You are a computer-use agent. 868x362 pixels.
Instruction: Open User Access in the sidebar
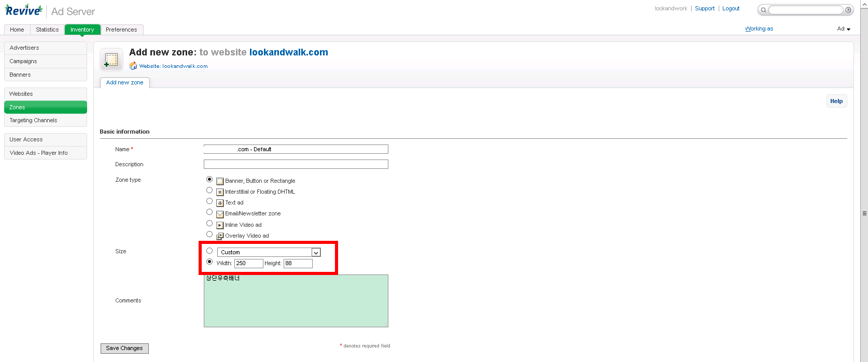46,139
